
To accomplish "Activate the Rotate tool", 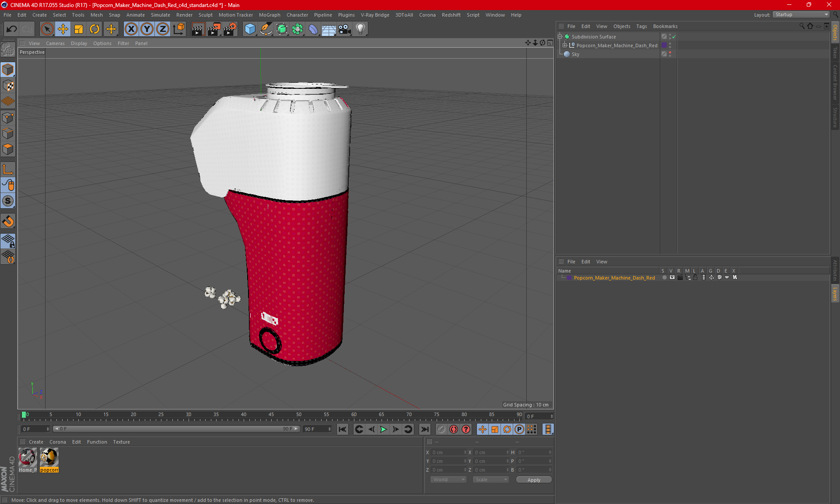I will coord(94,29).
